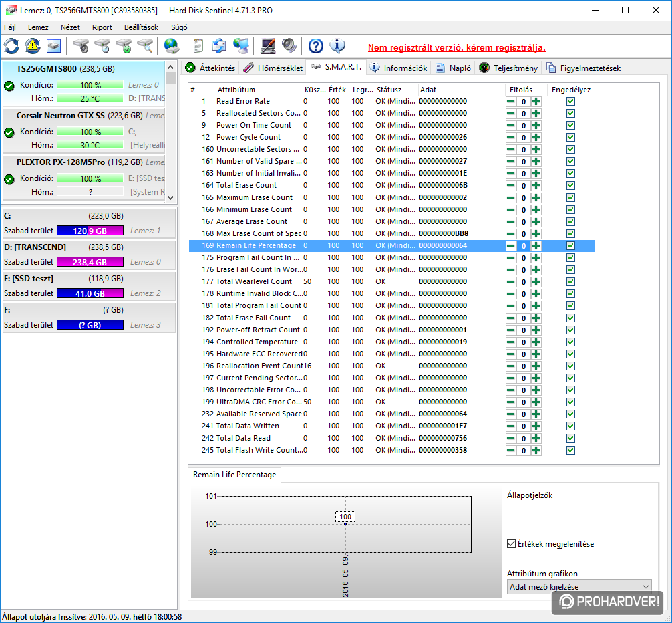Sort table by Státusz column header
This screenshot has height=623, width=672.
coord(395,90)
